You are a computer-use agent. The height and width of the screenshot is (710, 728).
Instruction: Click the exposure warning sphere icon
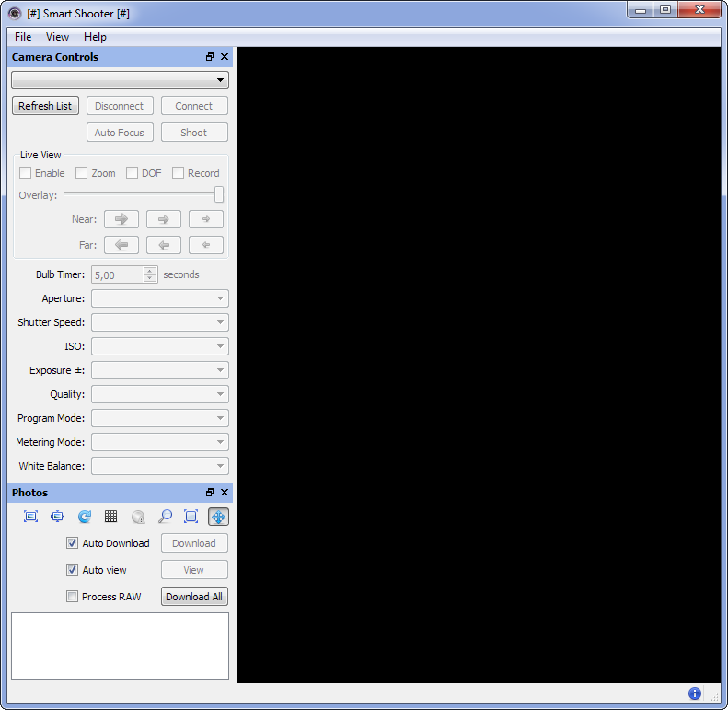(138, 517)
